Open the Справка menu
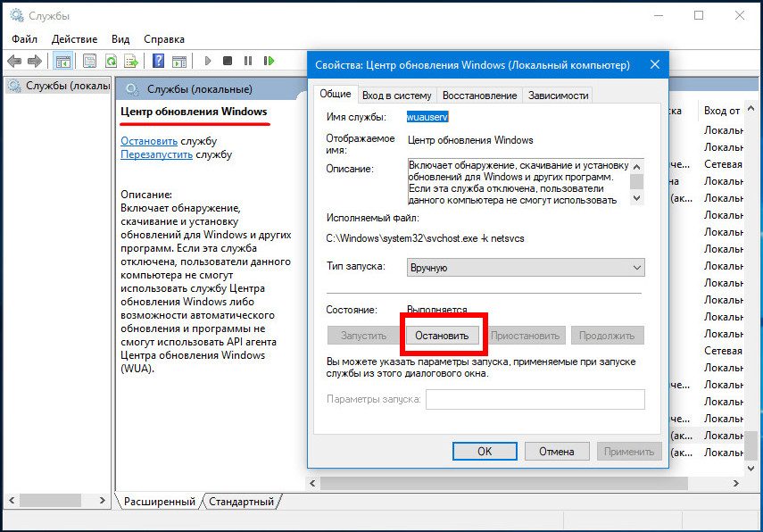Image resolution: width=763 pixels, height=532 pixels. click(164, 39)
